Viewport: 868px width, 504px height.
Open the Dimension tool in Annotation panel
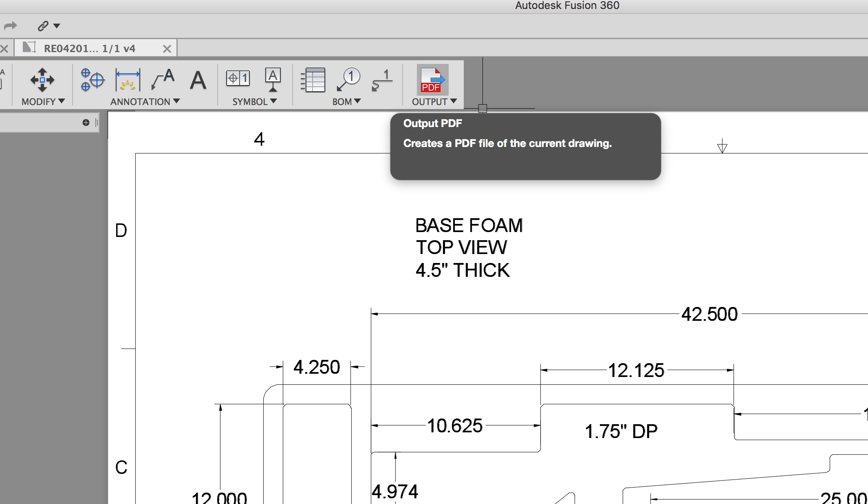128,80
